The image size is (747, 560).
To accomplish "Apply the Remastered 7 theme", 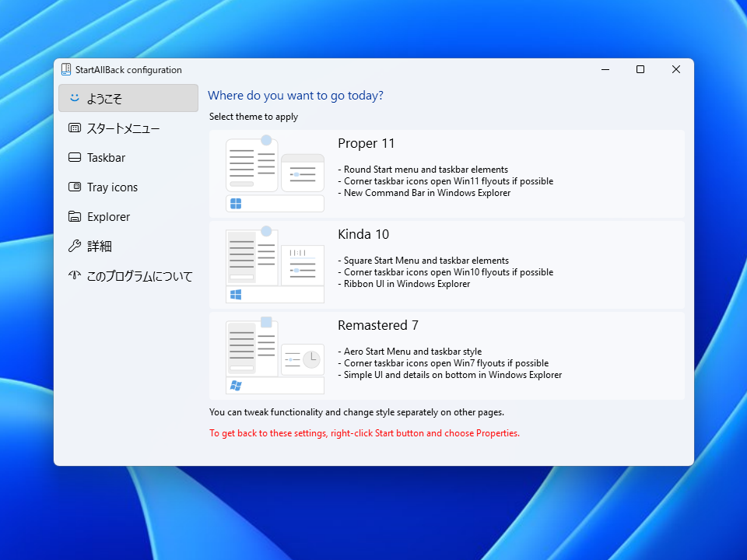I will pyautogui.click(x=447, y=355).
